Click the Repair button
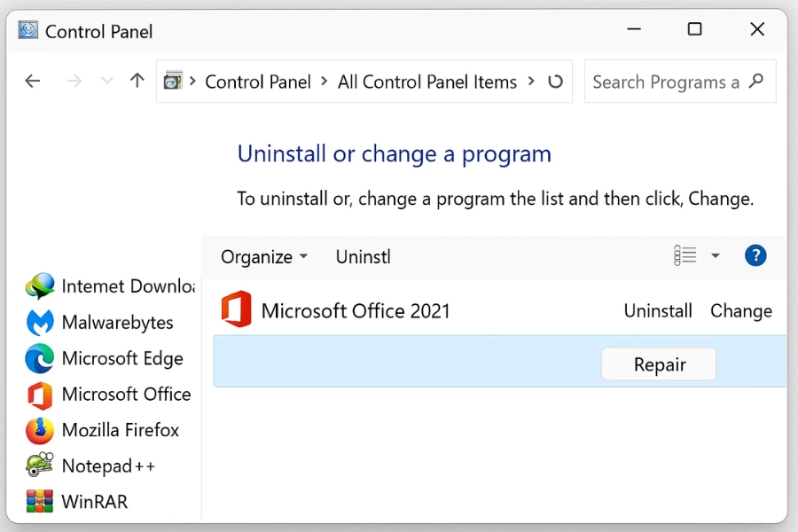798x532 pixels. pos(659,364)
